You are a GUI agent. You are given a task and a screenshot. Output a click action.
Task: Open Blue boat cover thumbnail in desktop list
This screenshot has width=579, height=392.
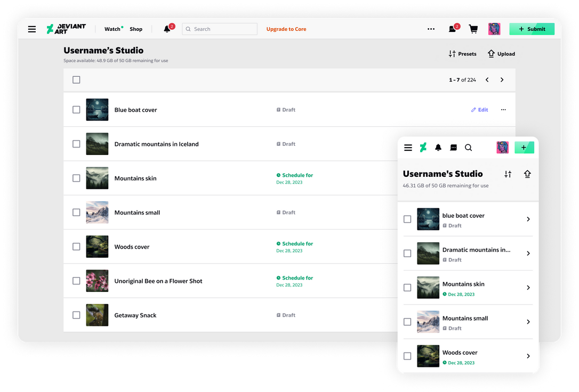pos(97,110)
